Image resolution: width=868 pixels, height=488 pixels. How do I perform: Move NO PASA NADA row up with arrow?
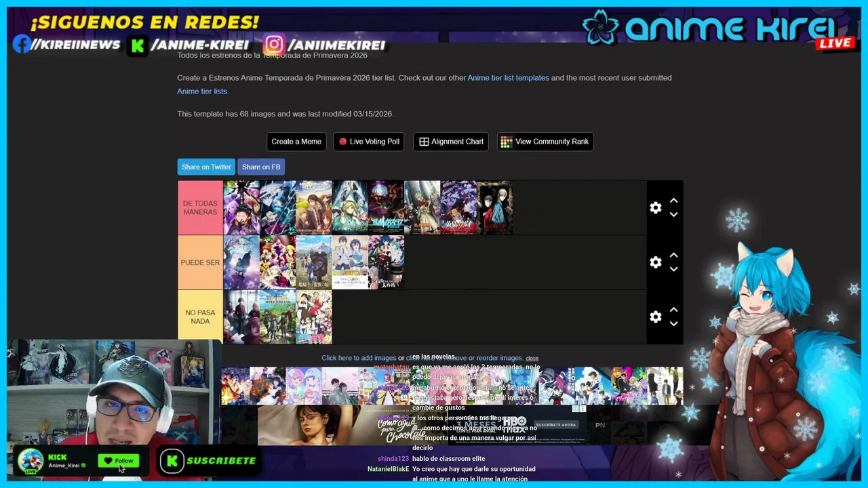(x=673, y=310)
